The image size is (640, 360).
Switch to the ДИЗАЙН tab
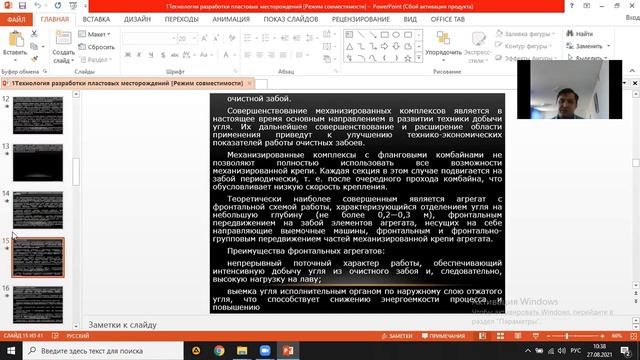pos(137,19)
